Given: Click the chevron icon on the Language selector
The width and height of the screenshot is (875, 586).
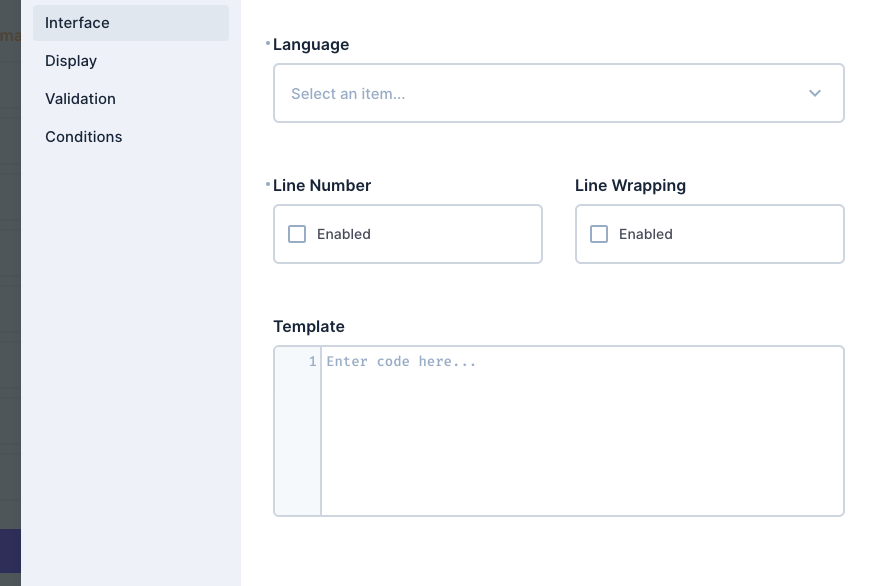Looking at the screenshot, I should pos(815,93).
